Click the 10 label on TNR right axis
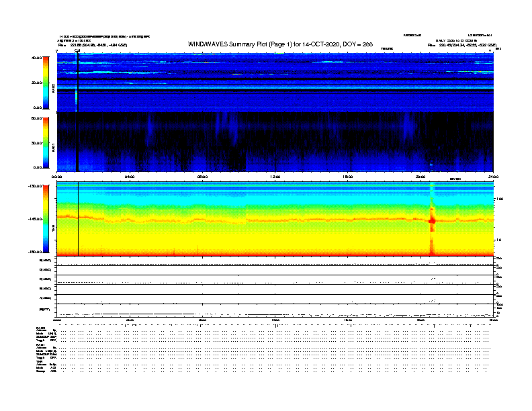 point(498,240)
